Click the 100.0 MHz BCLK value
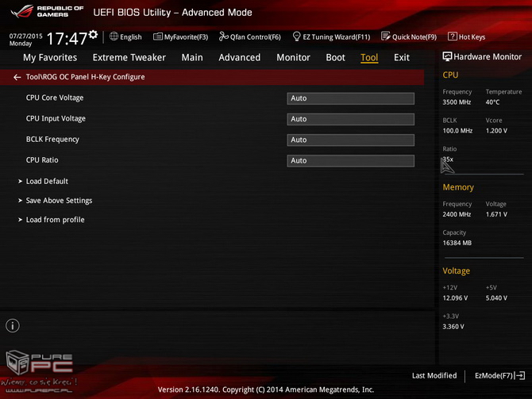Image resolution: width=532 pixels, height=399 pixels. (457, 131)
